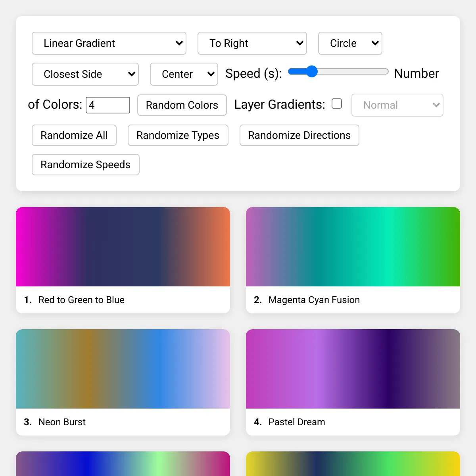Screen dimensions: 476x476
Task: Click the sixth gradient preview with yellow edges
Action: pyautogui.click(x=353, y=464)
